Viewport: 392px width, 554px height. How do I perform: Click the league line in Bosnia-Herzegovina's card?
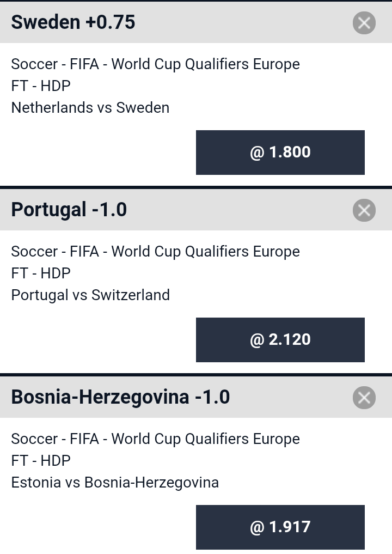155,439
